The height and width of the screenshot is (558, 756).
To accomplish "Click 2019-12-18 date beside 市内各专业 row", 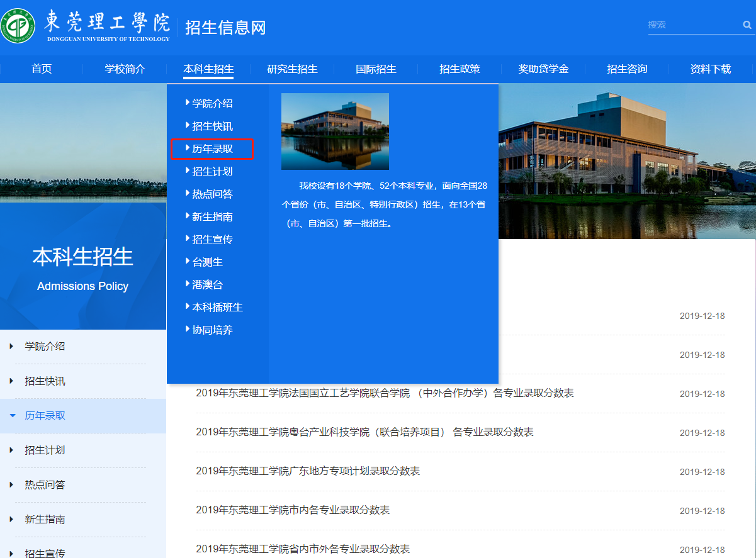I will (x=702, y=511).
